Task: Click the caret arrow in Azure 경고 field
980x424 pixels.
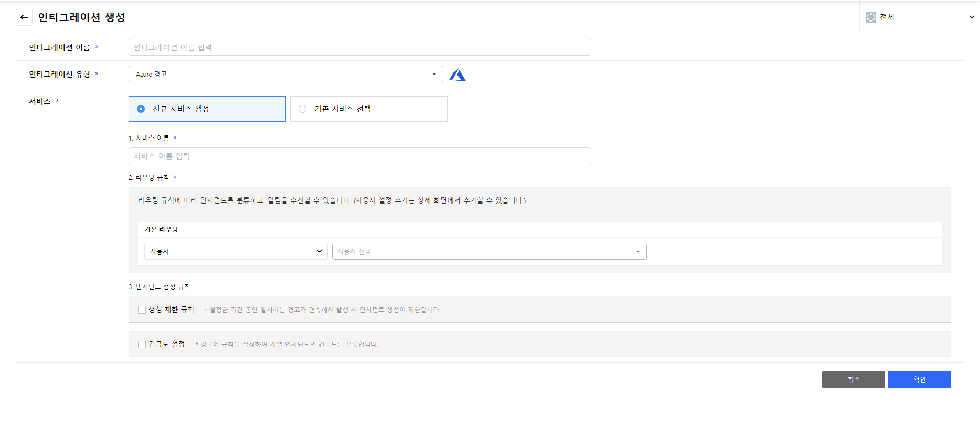Action: (x=434, y=75)
